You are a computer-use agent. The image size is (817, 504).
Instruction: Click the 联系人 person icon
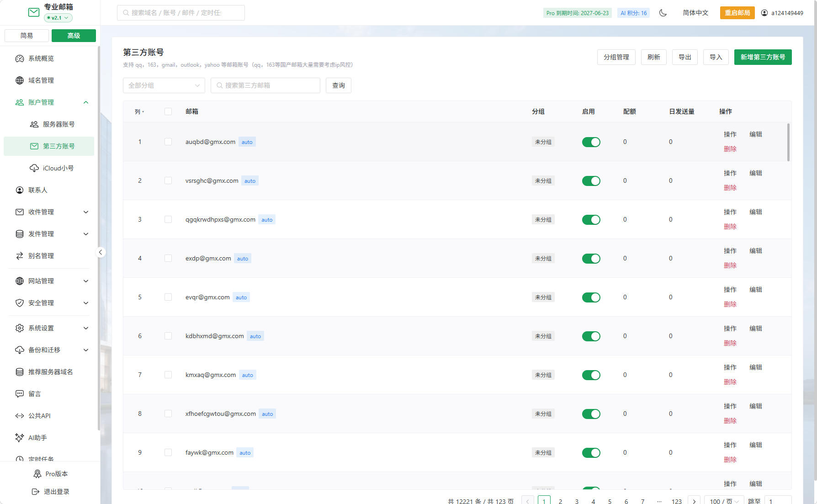point(20,190)
